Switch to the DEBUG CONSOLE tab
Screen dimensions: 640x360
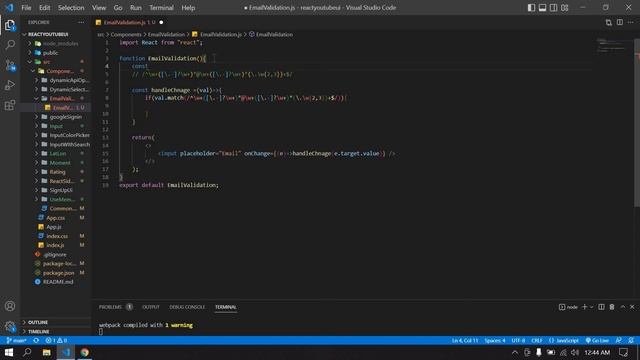pos(187,307)
